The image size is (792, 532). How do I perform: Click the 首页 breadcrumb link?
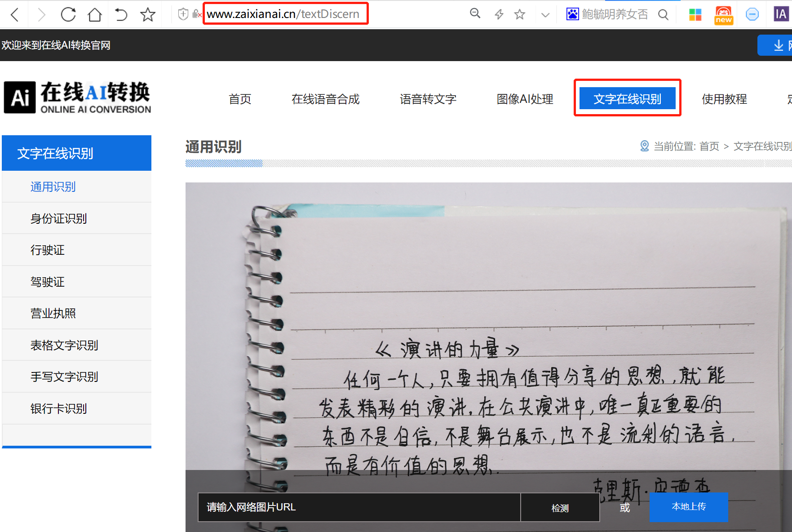[709, 146]
